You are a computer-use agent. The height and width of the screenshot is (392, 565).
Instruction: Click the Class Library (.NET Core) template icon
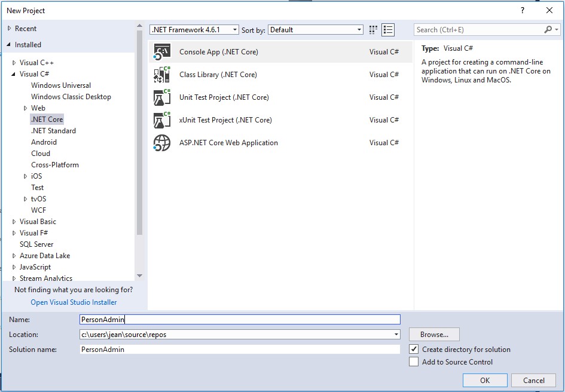(x=162, y=75)
